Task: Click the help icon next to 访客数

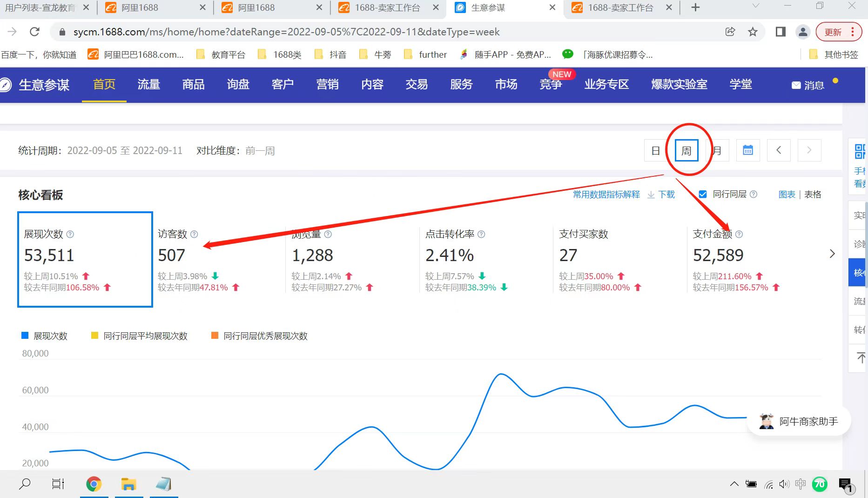Action: tap(194, 234)
